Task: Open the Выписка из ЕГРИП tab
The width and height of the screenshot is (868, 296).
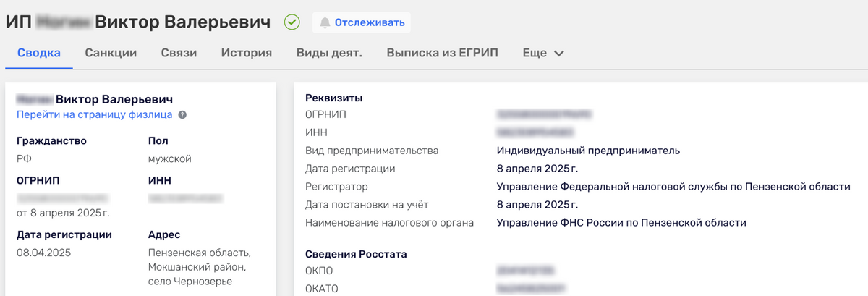Action: click(x=443, y=53)
